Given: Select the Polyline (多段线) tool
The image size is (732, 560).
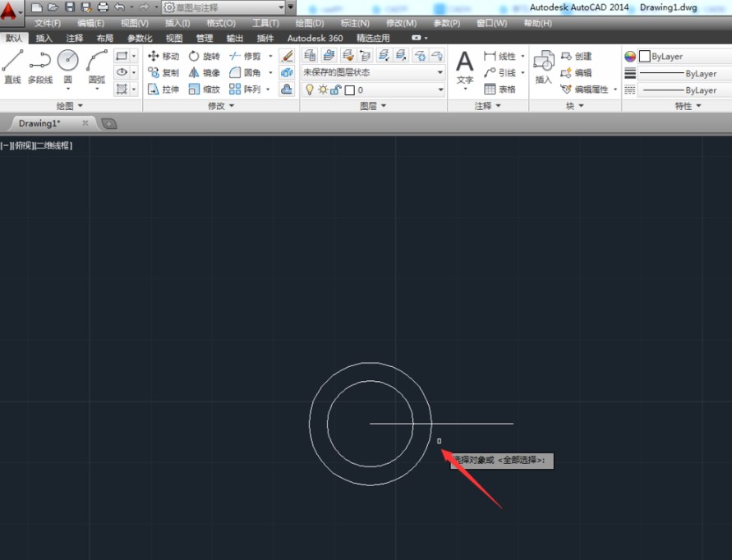Looking at the screenshot, I should 40,67.
